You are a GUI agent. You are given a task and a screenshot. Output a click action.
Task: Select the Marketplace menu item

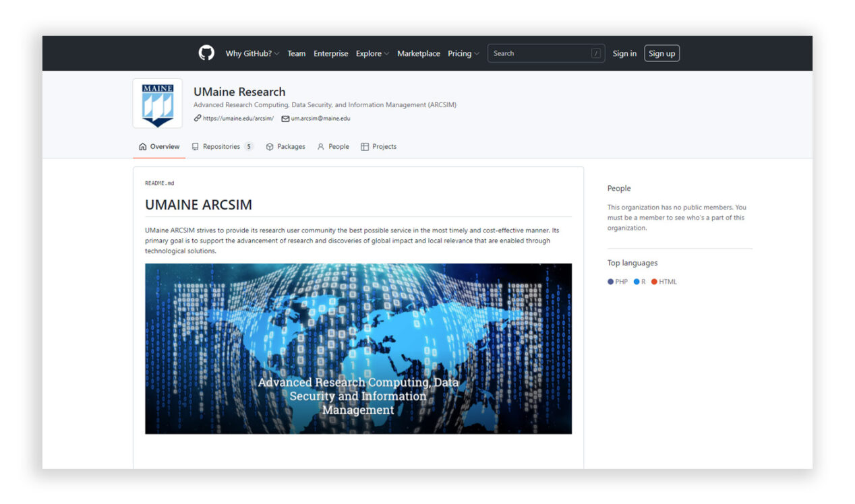pyautogui.click(x=419, y=53)
